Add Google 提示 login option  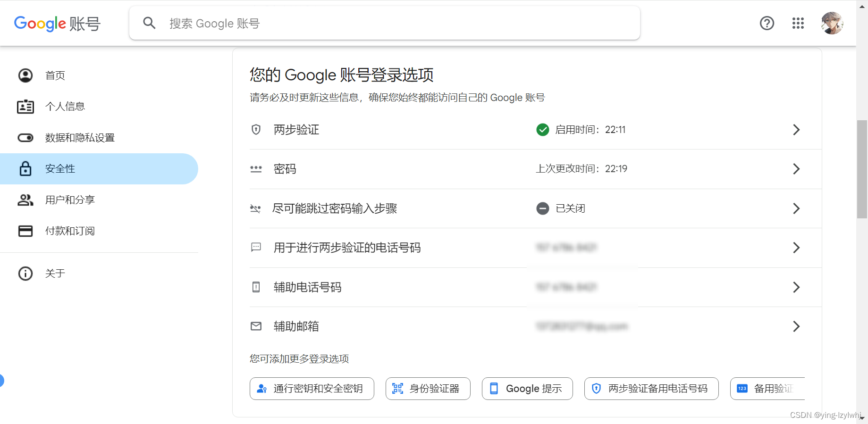(x=527, y=389)
